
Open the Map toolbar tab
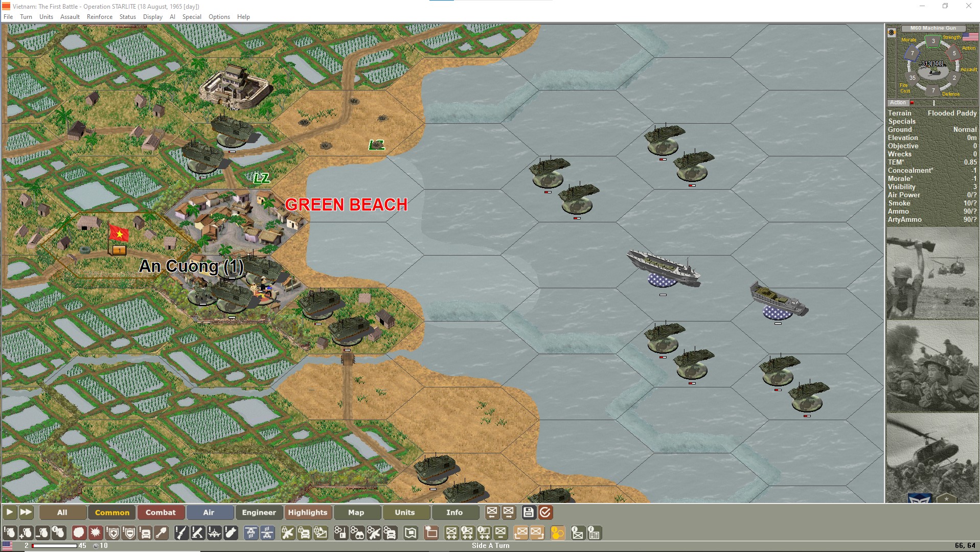click(356, 512)
